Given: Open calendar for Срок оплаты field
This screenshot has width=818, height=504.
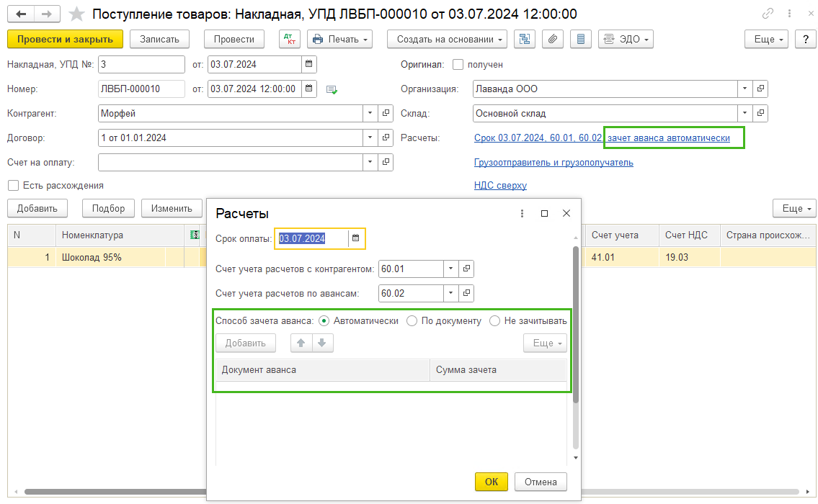Looking at the screenshot, I should click(x=356, y=238).
